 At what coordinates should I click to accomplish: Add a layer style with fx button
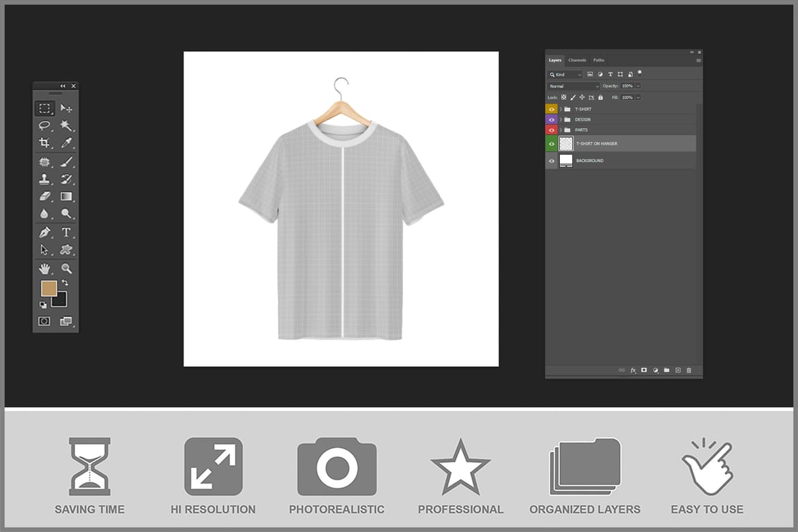(633, 370)
